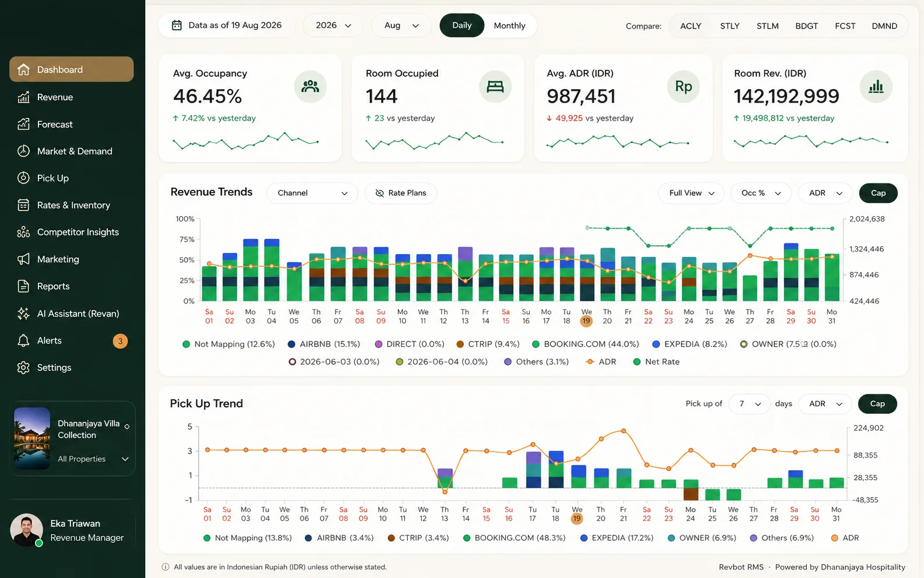Click the Settings gear icon
This screenshot has height=578, width=924.
23,368
